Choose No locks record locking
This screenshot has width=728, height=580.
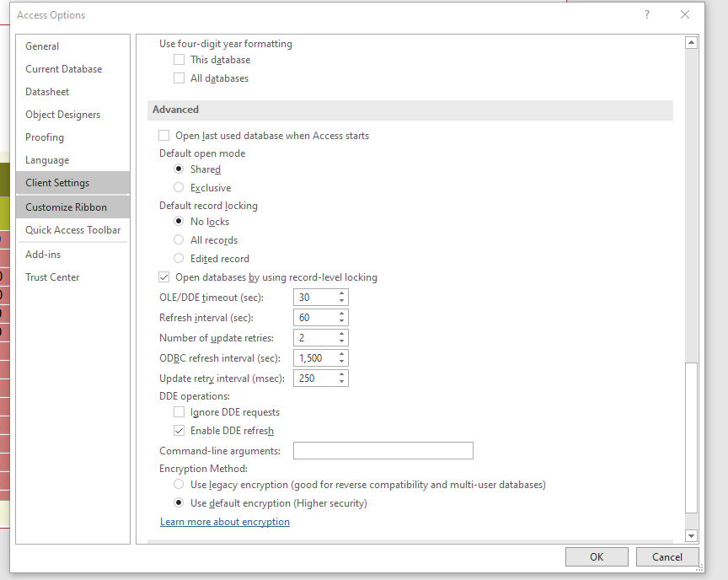(179, 221)
